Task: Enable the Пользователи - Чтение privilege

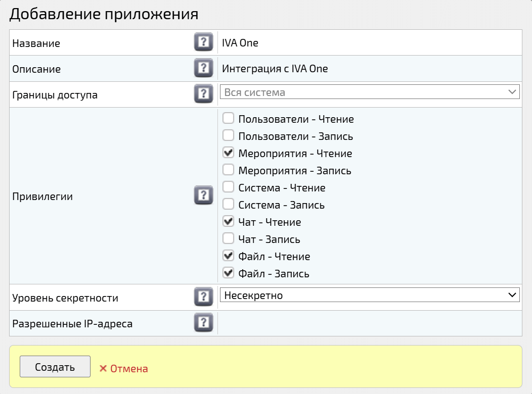Action: pos(228,118)
